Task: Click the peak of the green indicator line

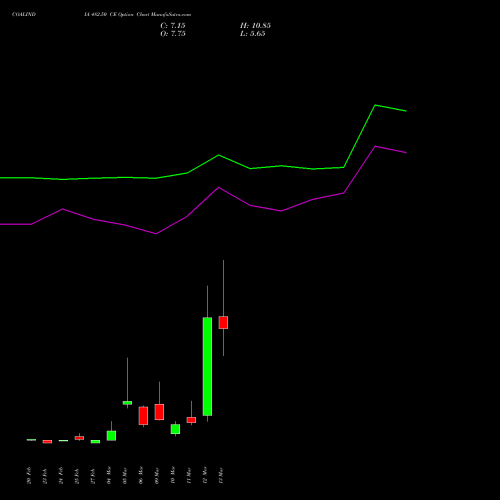Action: click(375, 105)
